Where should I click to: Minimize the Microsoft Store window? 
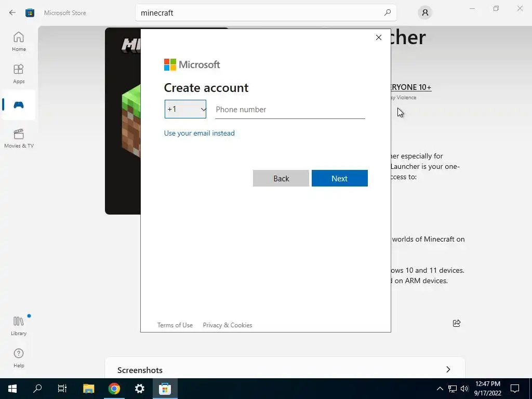(472, 8)
